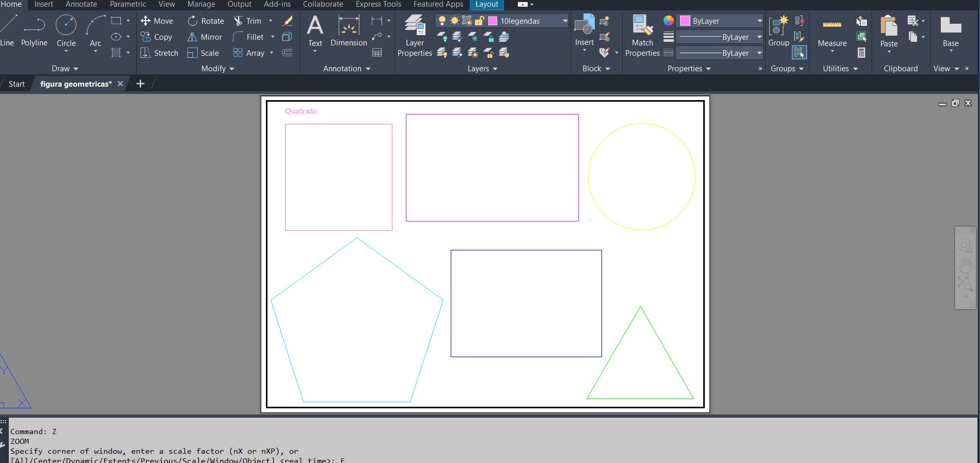Pick the Stretch modify tool

159,53
